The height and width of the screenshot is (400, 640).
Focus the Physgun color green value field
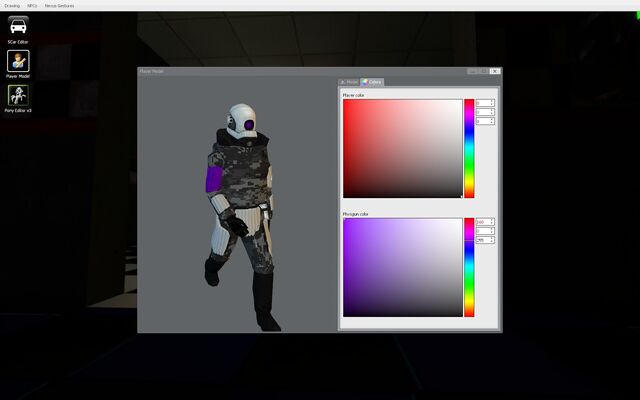click(x=485, y=231)
